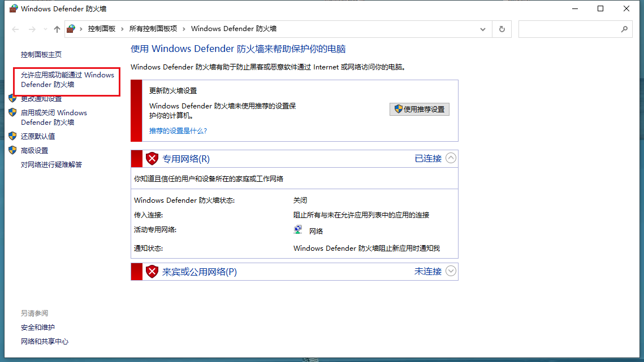Click the Forward navigation arrow
The width and height of the screenshot is (644, 362).
pyautogui.click(x=32, y=29)
